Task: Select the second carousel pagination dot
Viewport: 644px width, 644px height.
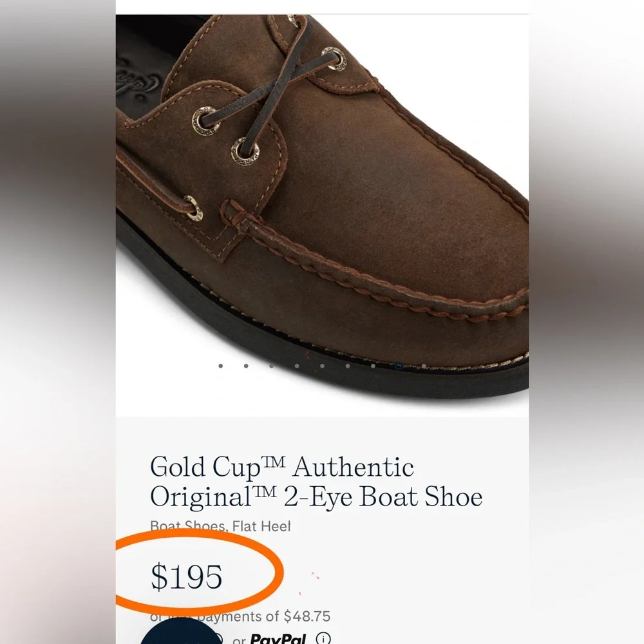Action: pos(246,366)
